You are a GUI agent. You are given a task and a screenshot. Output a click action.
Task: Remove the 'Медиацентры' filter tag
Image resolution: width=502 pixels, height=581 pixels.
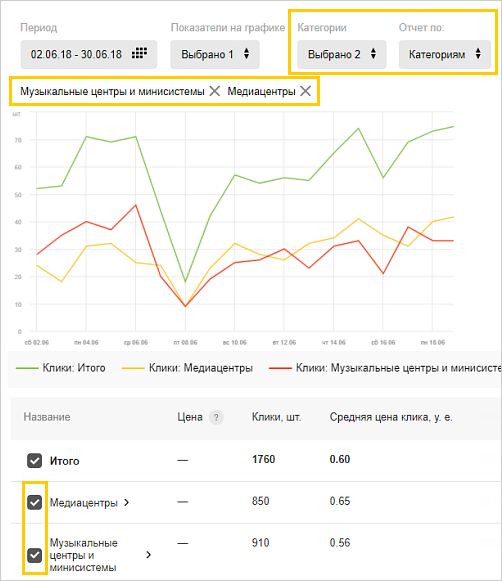(305, 91)
